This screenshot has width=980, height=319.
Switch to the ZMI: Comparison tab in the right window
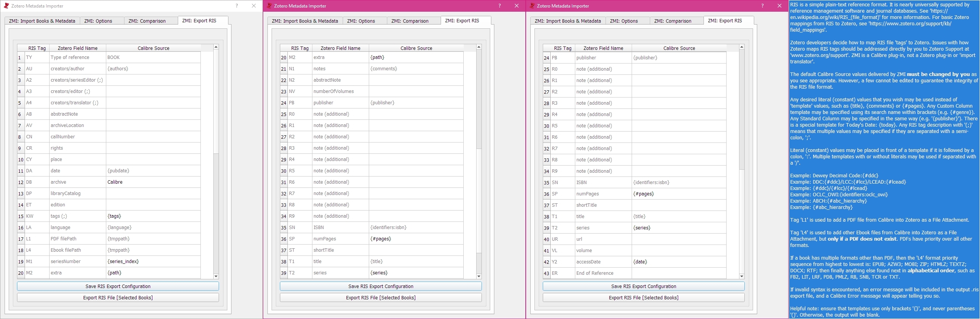677,21
